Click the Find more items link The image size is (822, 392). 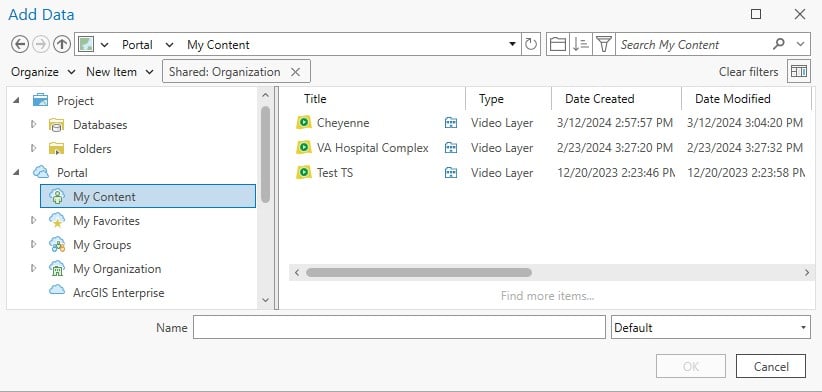[547, 296]
